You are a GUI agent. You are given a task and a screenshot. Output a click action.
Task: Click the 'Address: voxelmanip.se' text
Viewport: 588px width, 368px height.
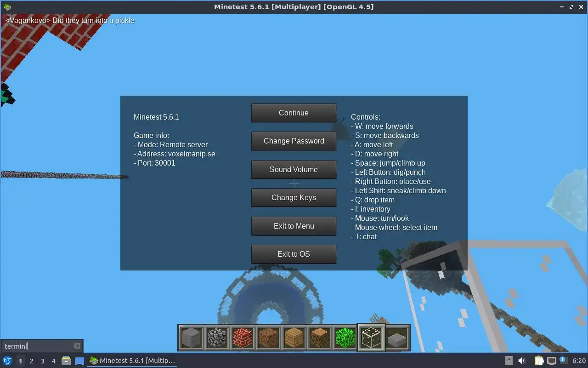coord(175,154)
